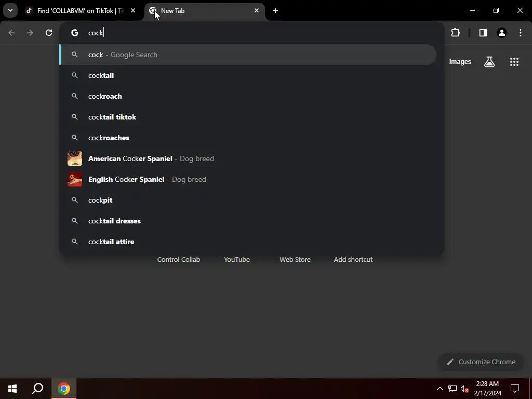Show hidden system tray icons
The image size is (532, 399).
pos(440,389)
